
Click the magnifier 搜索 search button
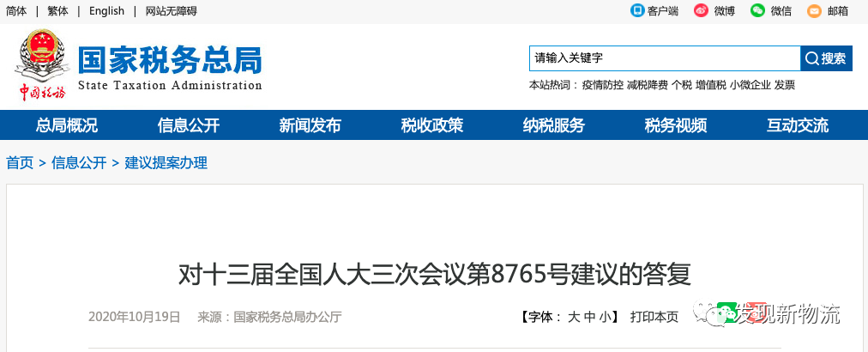point(827,58)
